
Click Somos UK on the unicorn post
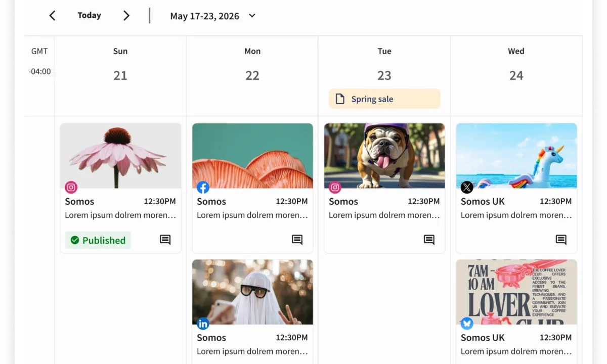pyautogui.click(x=483, y=201)
